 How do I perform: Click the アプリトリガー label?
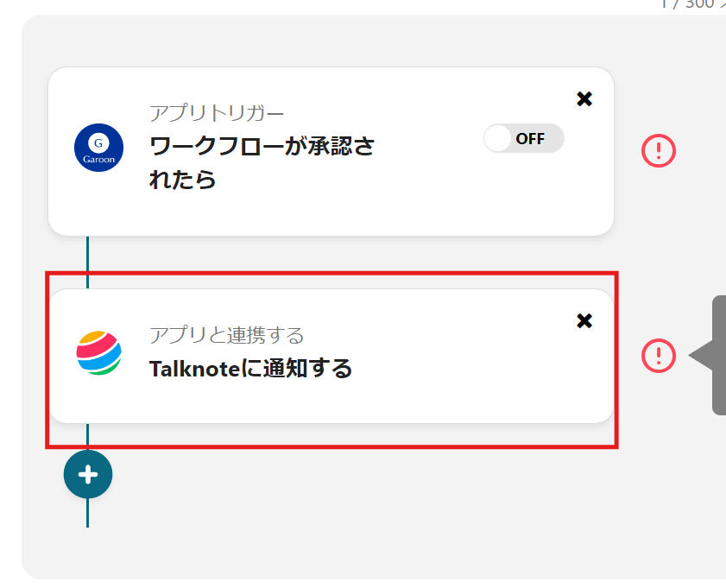[x=217, y=113]
